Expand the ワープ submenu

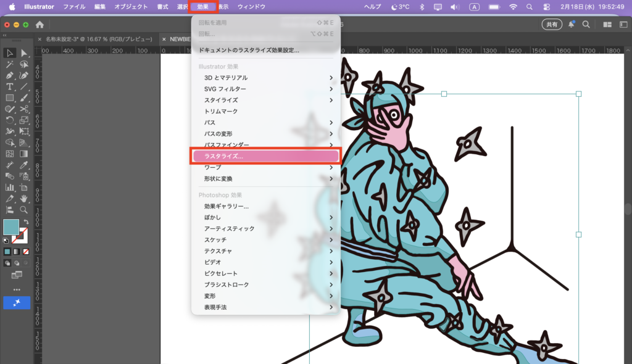[265, 167]
